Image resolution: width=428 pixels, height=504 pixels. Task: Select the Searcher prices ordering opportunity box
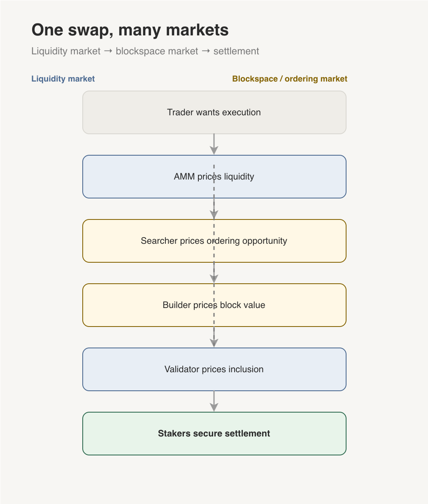click(x=214, y=241)
